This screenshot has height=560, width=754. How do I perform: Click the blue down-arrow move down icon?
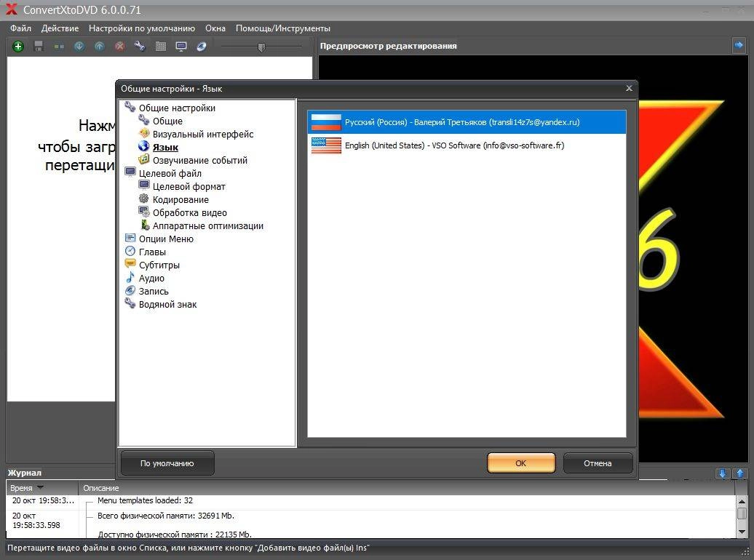79,47
